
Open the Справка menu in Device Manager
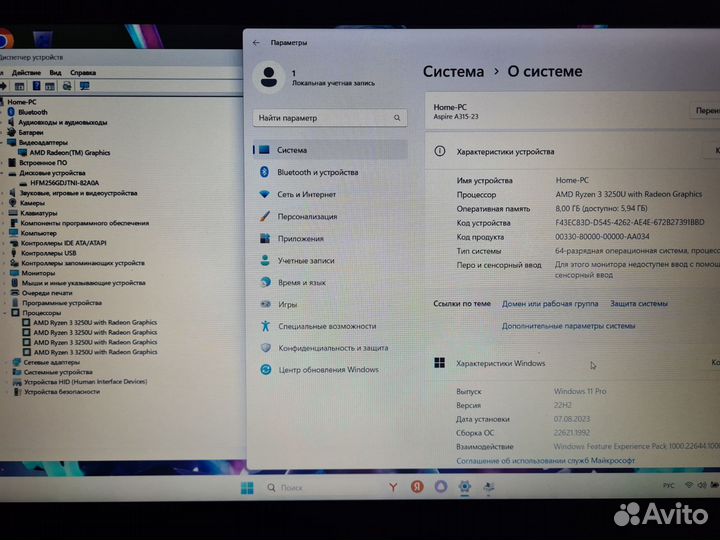pyautogui.click(x=83, y=73)
